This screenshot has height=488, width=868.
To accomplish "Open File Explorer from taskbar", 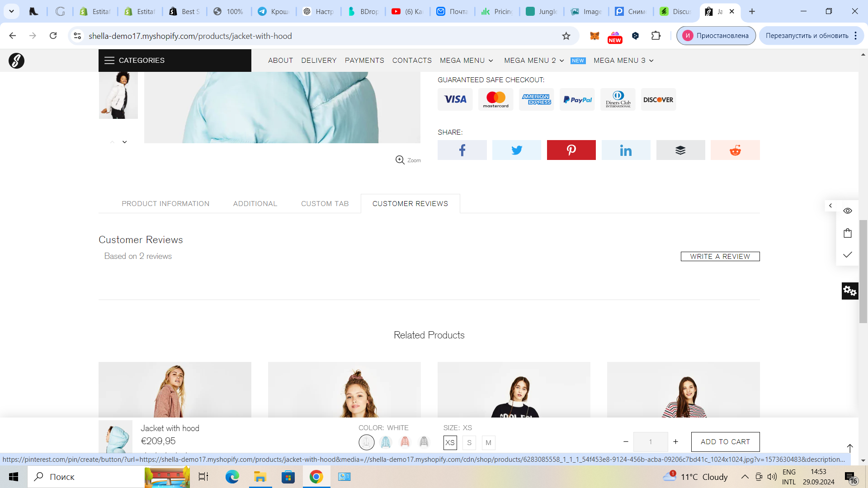I will pos(260,477).
